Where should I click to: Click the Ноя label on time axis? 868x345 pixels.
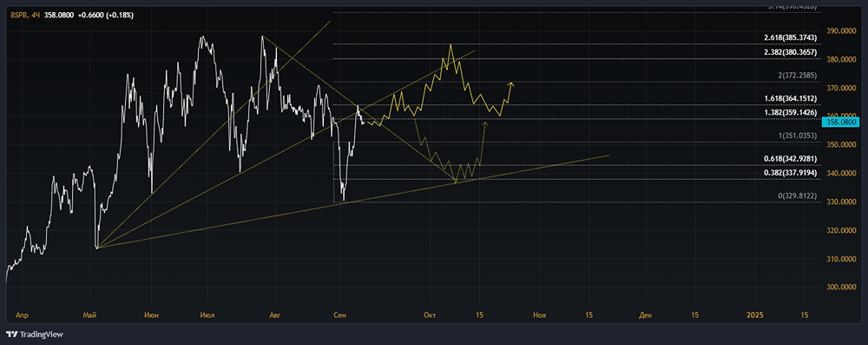point(539,315)
